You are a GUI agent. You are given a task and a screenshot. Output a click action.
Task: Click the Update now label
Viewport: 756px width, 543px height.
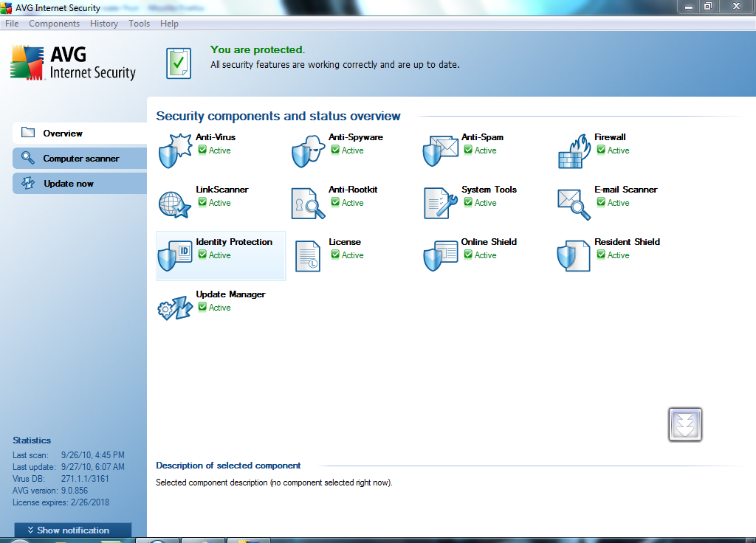tap(69, 184)
